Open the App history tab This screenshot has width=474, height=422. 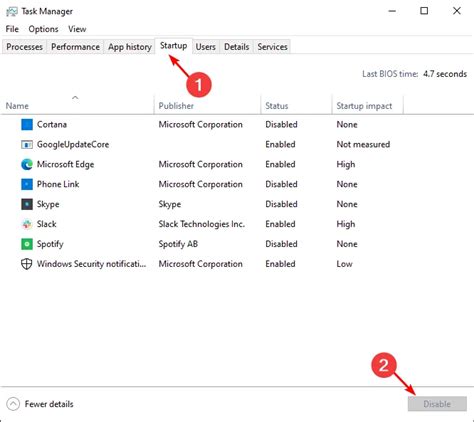130,47
